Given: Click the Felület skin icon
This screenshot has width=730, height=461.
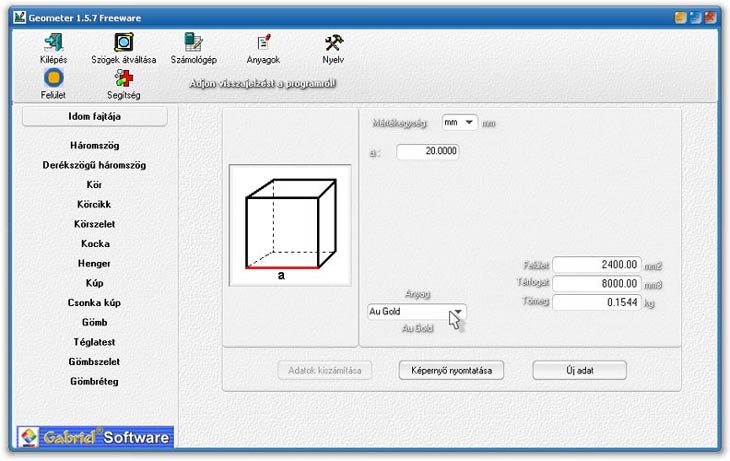Looking at the screenshot, I should [x=53, y=79].
